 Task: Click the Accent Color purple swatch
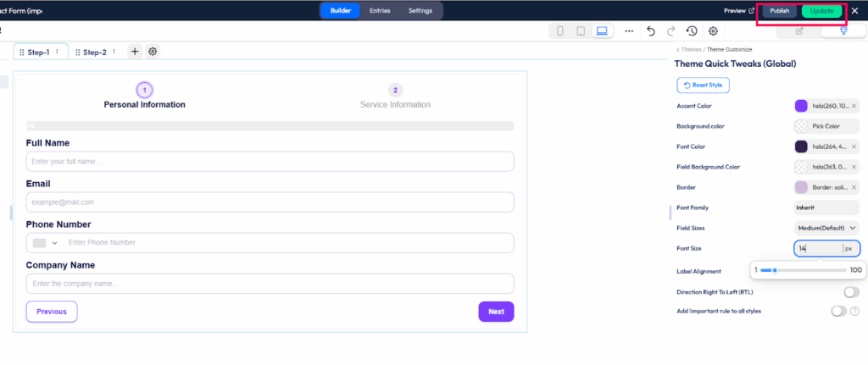click(801, 106)
